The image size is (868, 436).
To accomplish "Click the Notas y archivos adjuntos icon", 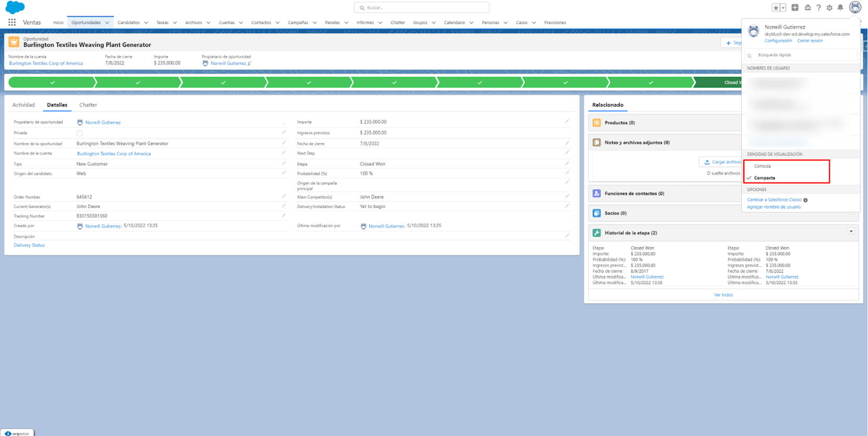I will [x=597, y=143].
